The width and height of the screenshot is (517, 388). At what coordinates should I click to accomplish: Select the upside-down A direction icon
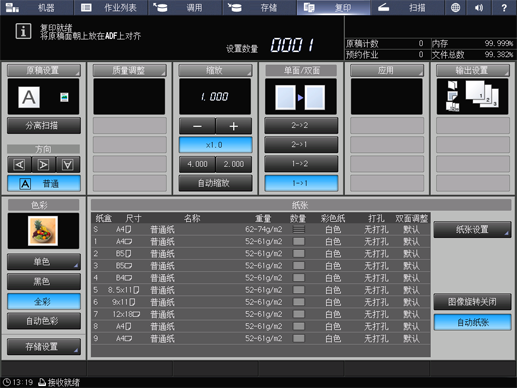68,164
